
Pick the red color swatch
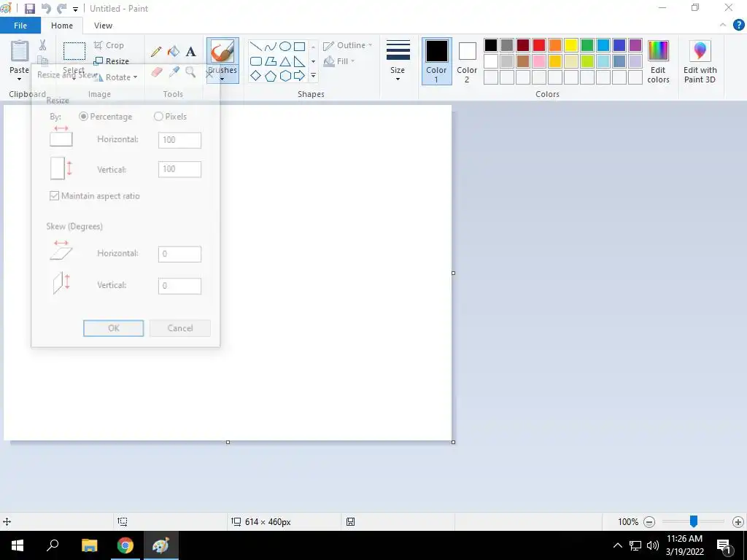(x=539, y=45)
